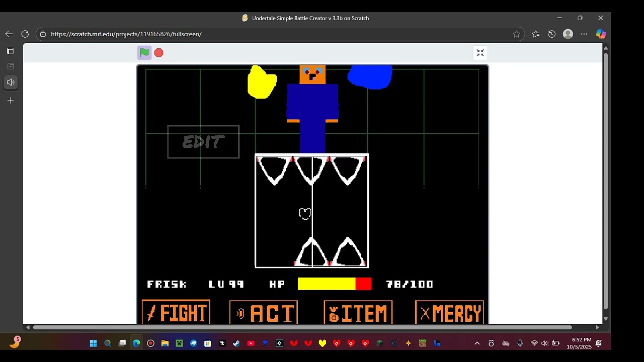Click the yellow hand of the enemy
Viewport: 644px width, 362px height.
point(262,82)
